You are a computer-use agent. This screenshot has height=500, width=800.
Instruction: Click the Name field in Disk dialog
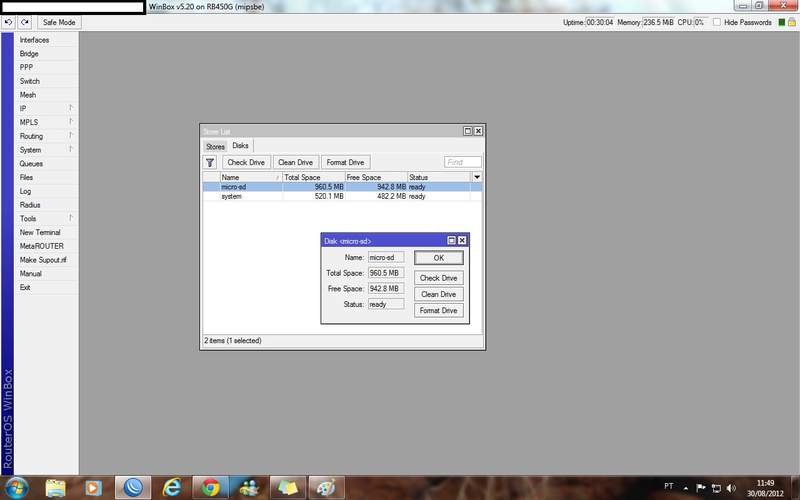(x=386, y=258)
